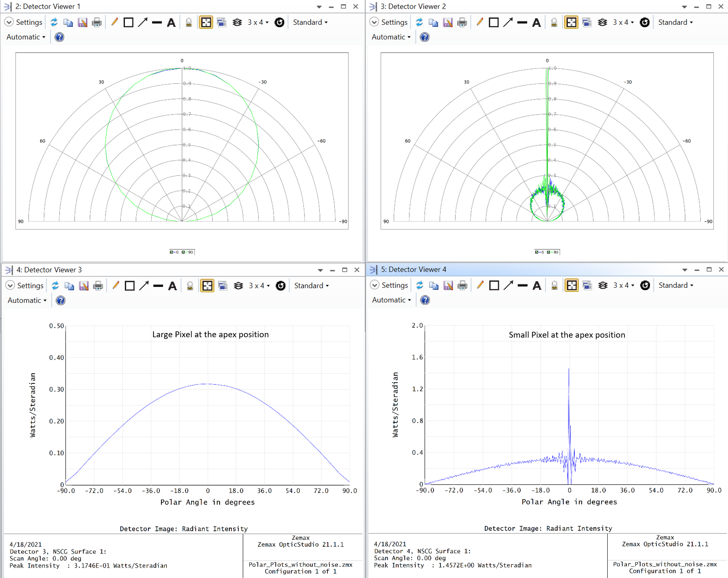Click the 3: Detector Viewer 2 title

[413, 6]
